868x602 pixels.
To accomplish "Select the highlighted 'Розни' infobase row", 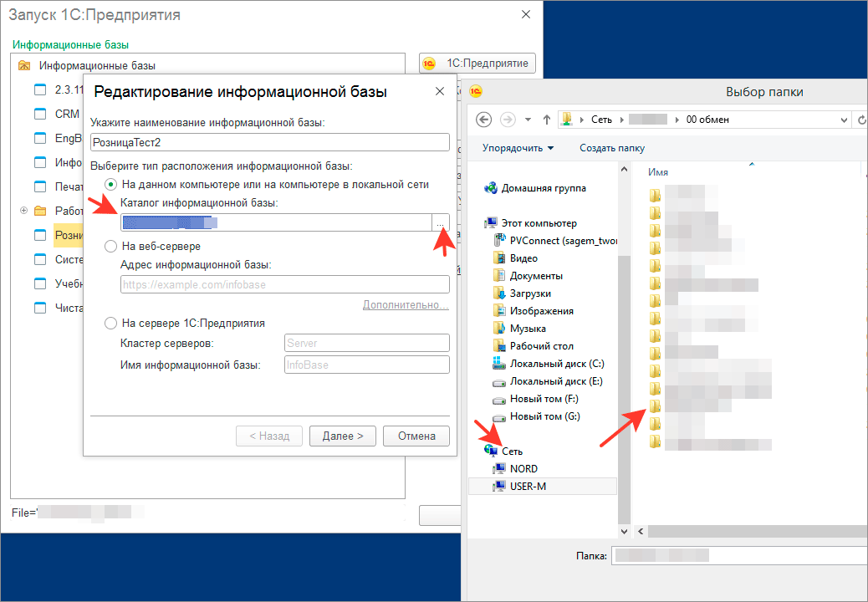I will [68, 235].
